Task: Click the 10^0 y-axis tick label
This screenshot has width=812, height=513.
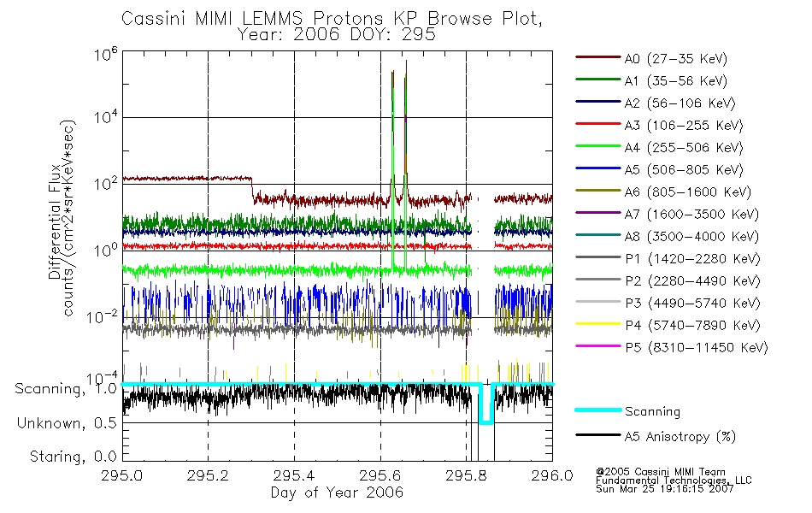Action: pyautogui.click(x=106, y=251)
